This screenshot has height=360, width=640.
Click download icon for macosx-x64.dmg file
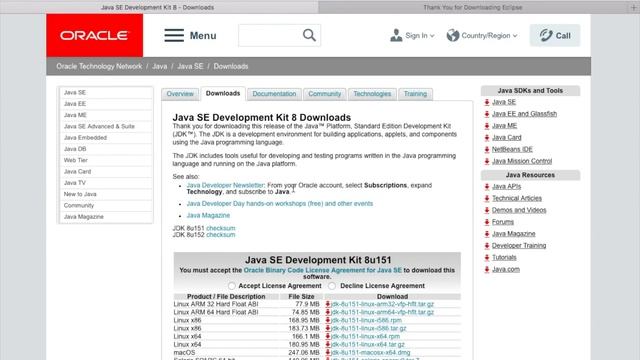tap(327, 353)
